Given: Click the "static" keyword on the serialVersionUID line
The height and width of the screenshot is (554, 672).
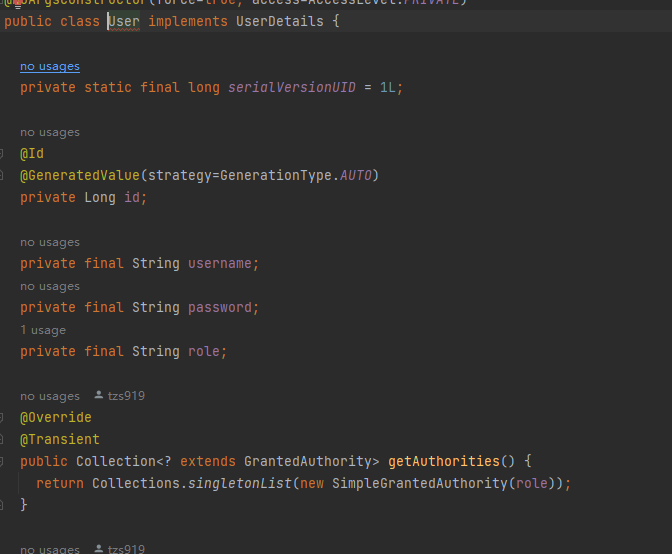Looking at the screenshot, I should [108, 88].
